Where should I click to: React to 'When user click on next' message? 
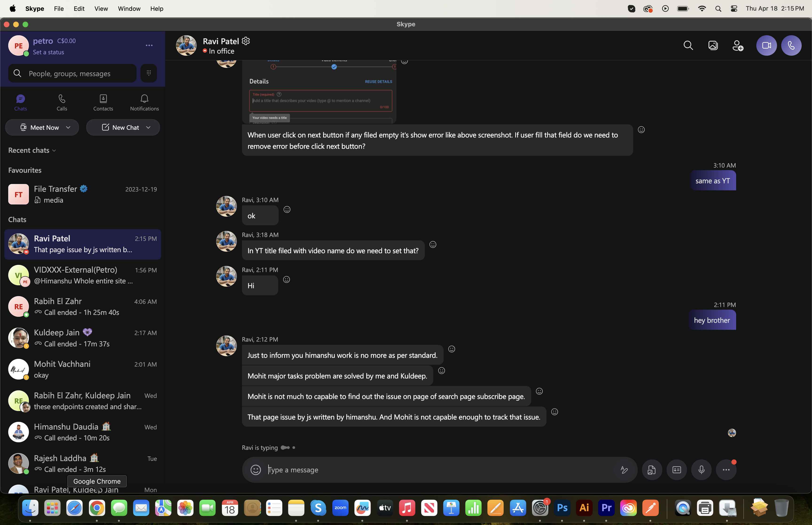(x=641, y=129)
